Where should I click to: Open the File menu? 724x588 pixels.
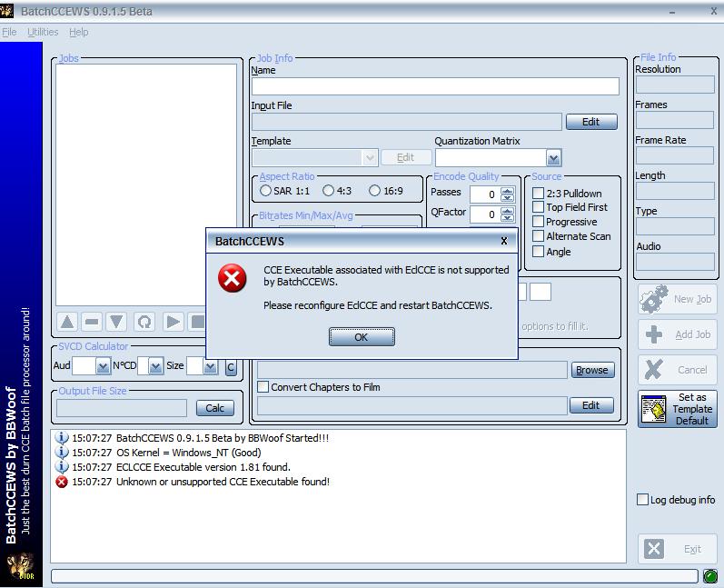[x=9, y=32]
